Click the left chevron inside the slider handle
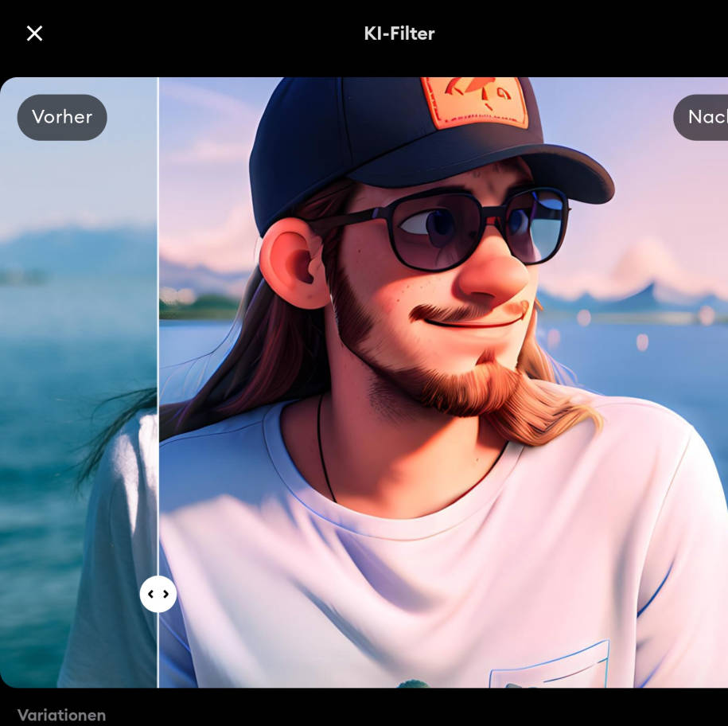728x726 pixels. (150, 594)
